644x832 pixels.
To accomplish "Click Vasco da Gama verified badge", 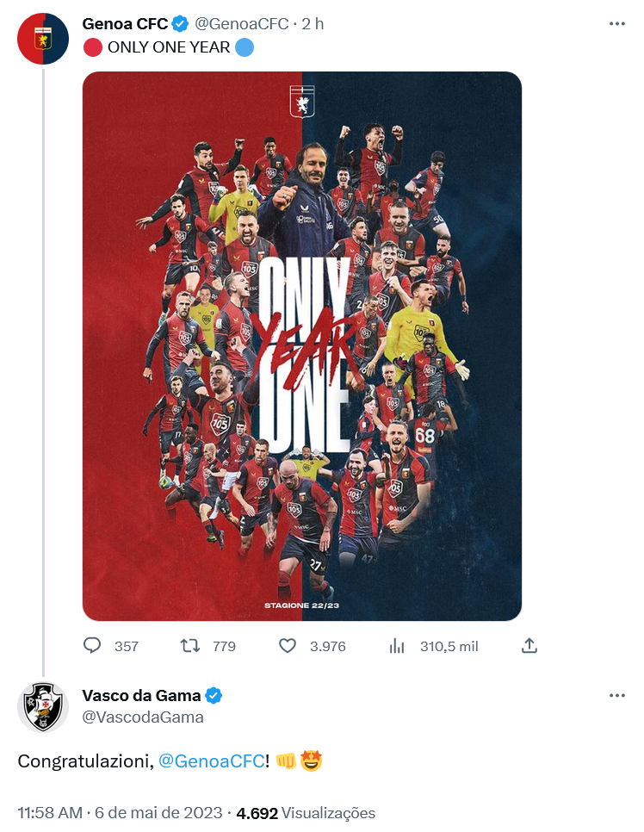I will (214, 696).
